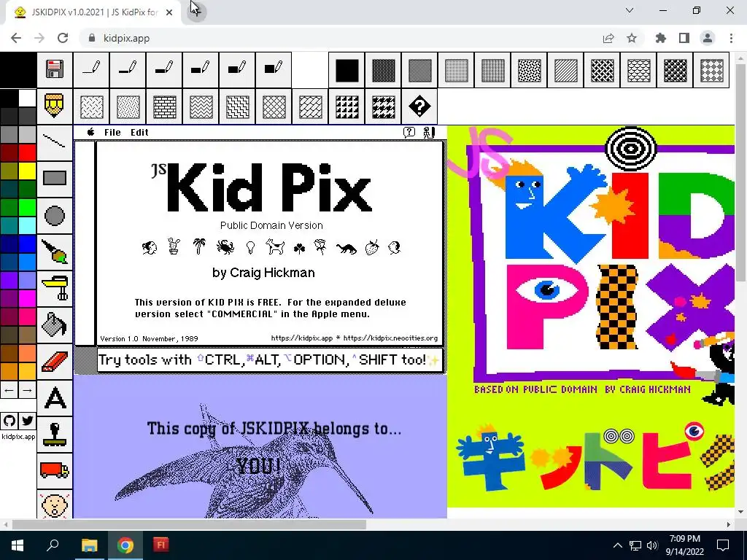The width and height of the screenshot is (747, 560).
Task: Choose the thinnest pencil line size
Action: click(91, 69)
